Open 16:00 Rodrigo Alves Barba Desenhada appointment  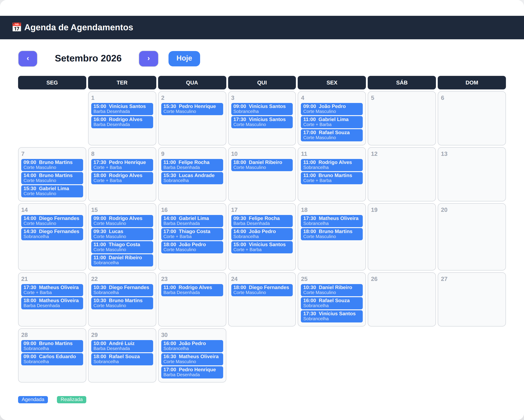[x=122, y=122]
